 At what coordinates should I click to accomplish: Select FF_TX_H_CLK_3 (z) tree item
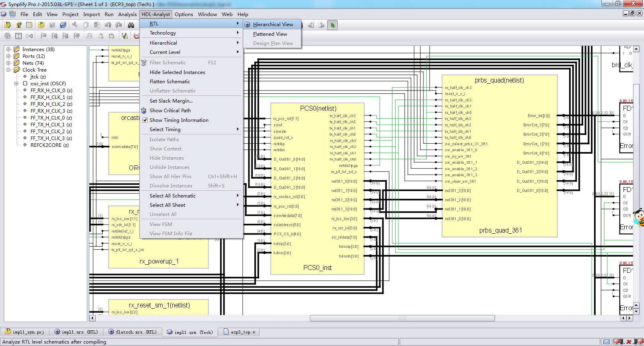click(x=51, y=138)
